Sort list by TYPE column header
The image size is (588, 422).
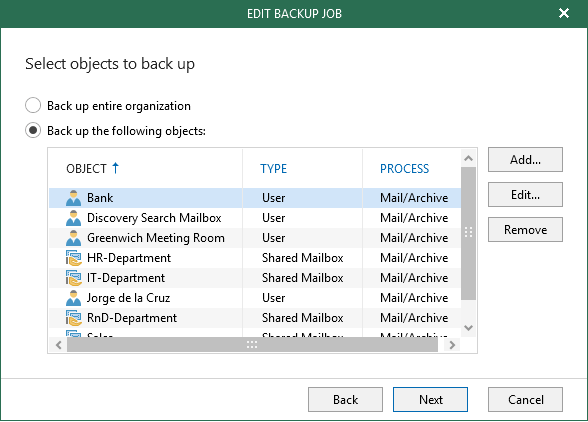pos(273,168)
